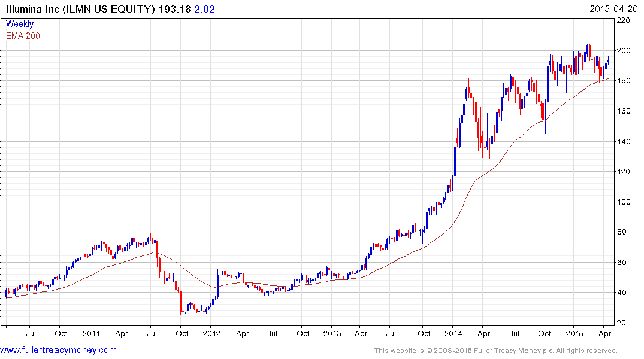Click the 2015 year label on time axis
The height and width of the screenshot is (359, 644).
pos(574,333)
